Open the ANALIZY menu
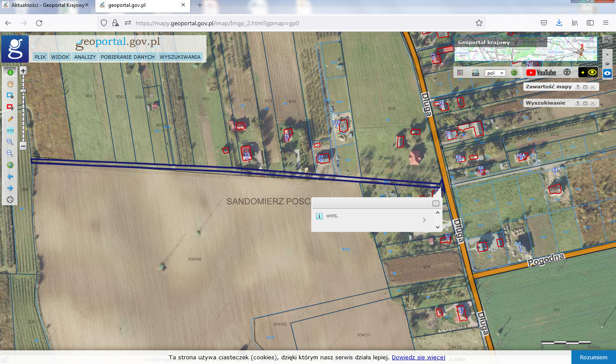The width and height of the screenshot is (616, 364). coord(85,57)
